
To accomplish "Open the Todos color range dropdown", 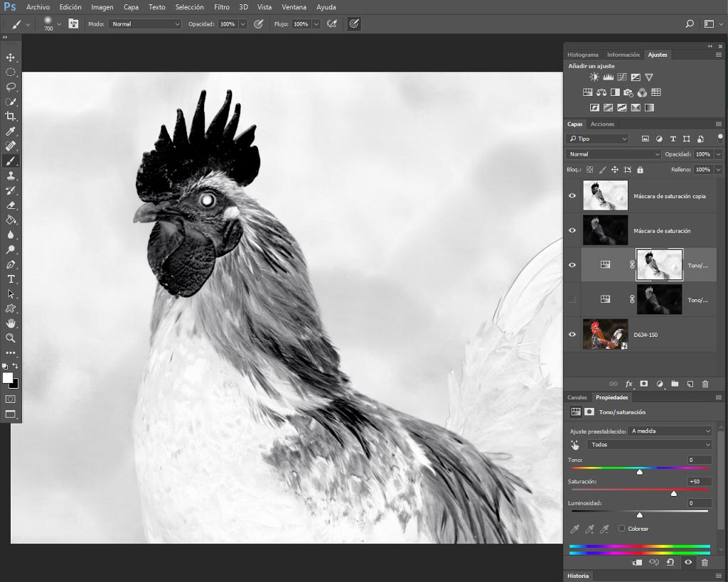I will coord(649,445).
